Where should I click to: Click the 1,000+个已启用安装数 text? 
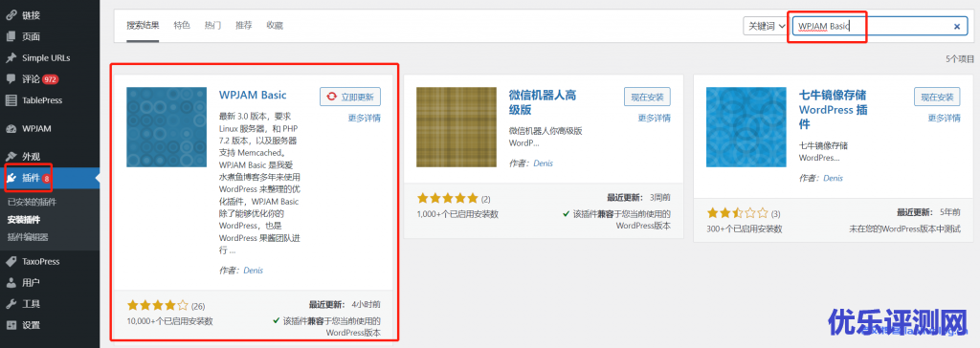(457, 213)
